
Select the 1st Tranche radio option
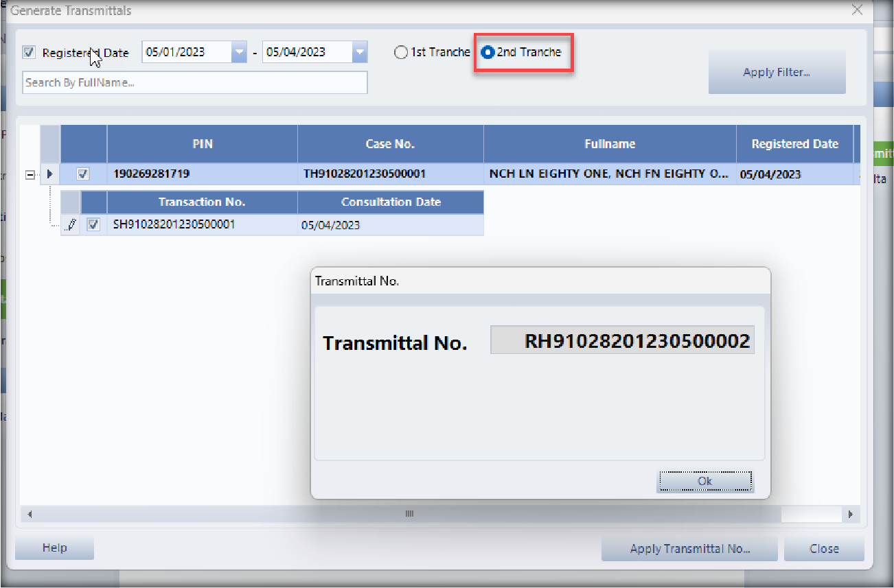coord(401,52)
